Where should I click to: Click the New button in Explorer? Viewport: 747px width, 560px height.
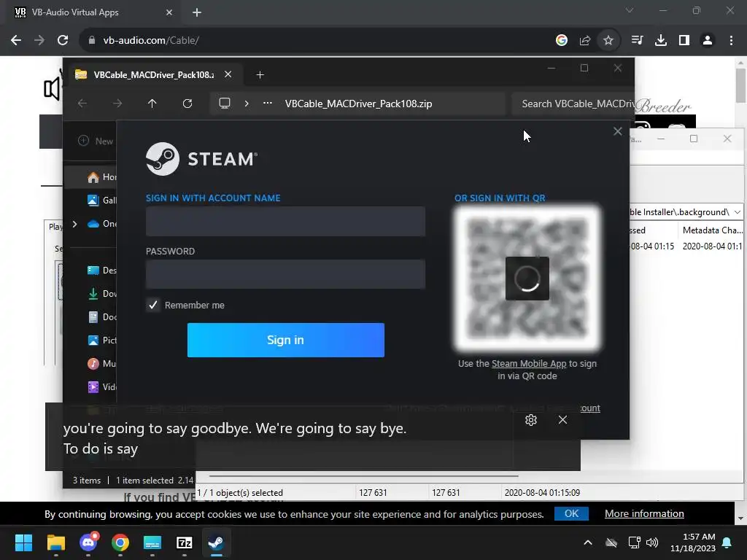(x=96, y=141)
